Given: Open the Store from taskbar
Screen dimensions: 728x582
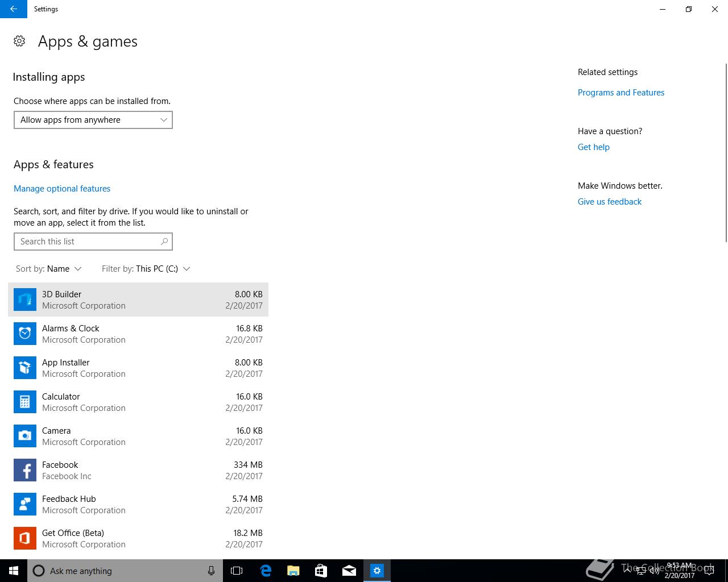Looking at the screenshot, I should pyautogui.click(x=321, y=571).
